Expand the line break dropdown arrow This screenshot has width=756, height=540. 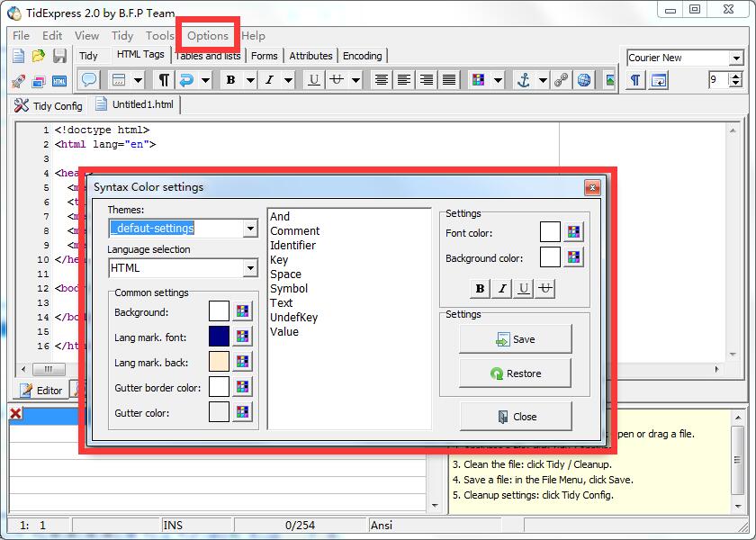(x=206, y=80)
